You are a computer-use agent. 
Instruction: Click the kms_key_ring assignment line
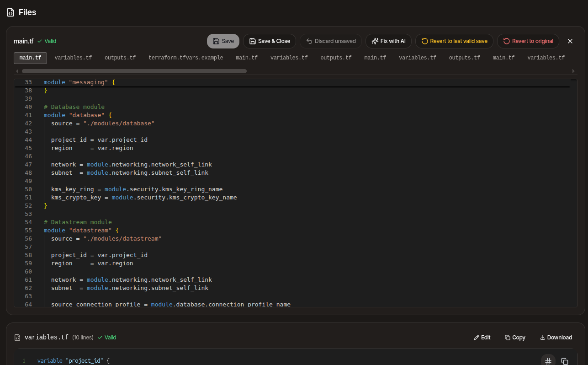tap(137, 189)
